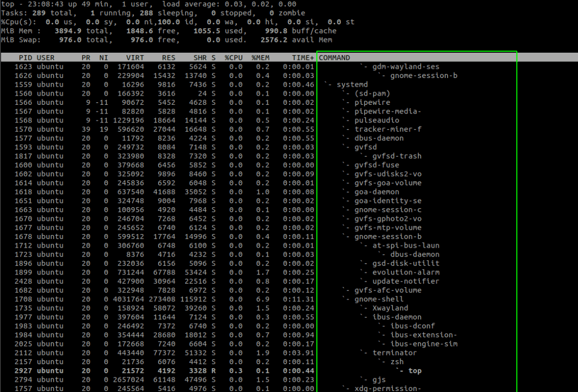Image resolution: width=578 pixels, height=392 pixels.
Task: Click the 289 total tasks count
Action: click(39, 13)
